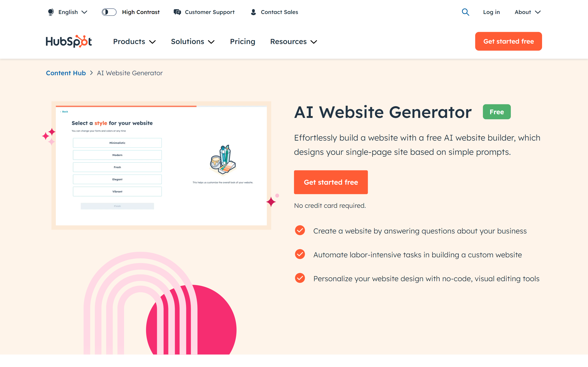Click the Pricing menu item

pos(243,42)
